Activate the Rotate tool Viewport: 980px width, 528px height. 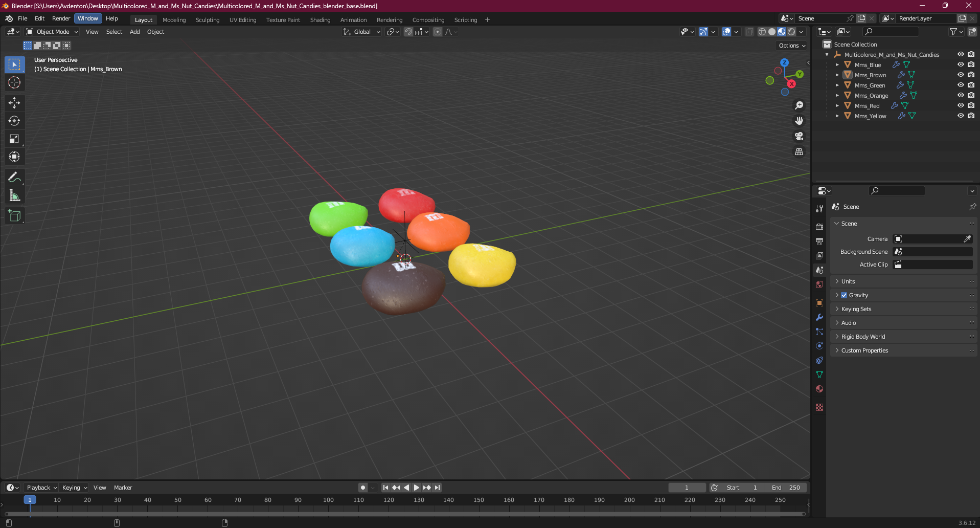14,121
